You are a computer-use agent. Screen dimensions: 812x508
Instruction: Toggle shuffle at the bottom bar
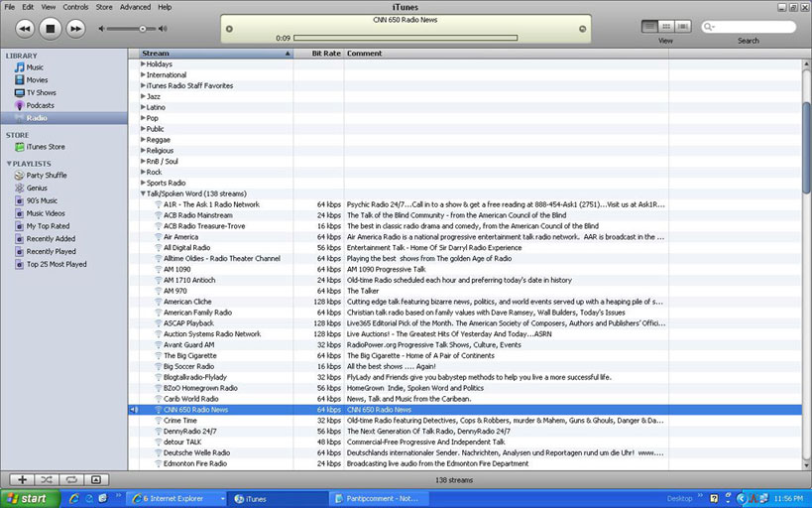[x=46, y=480]
